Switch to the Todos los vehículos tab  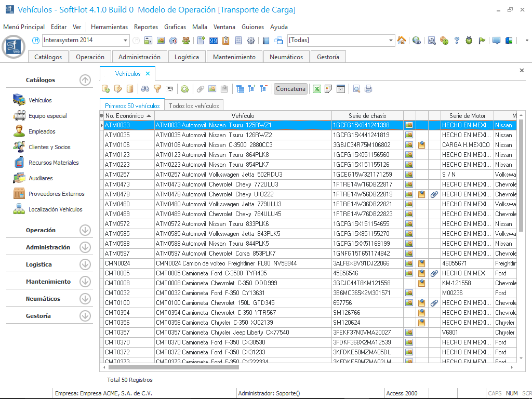(194, 105)
